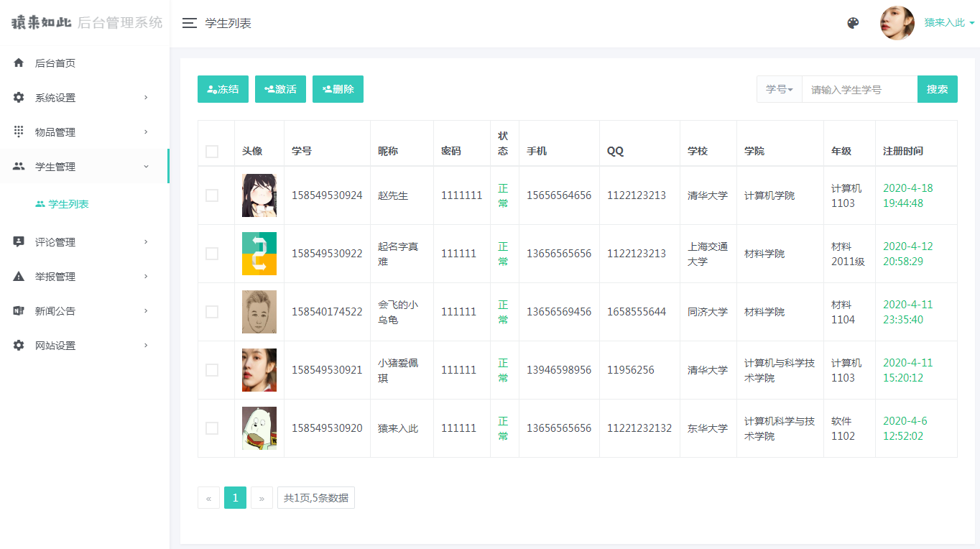Open avatar of student 起名字真难
The image size is (980, 549).
[259, 254]
